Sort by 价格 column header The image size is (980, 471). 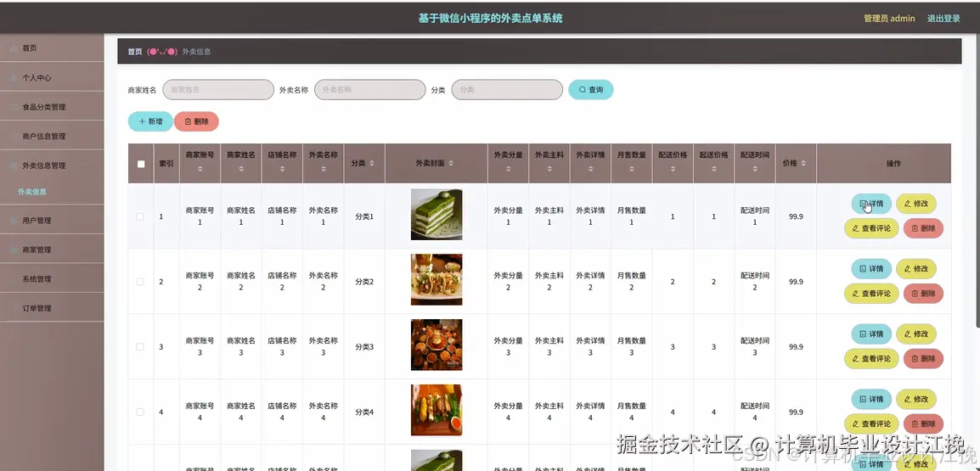(x=796, y=163)
